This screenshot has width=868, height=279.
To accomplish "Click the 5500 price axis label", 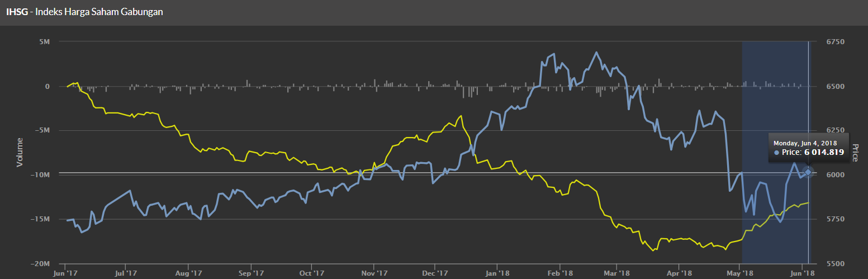I will click(835, 263).
